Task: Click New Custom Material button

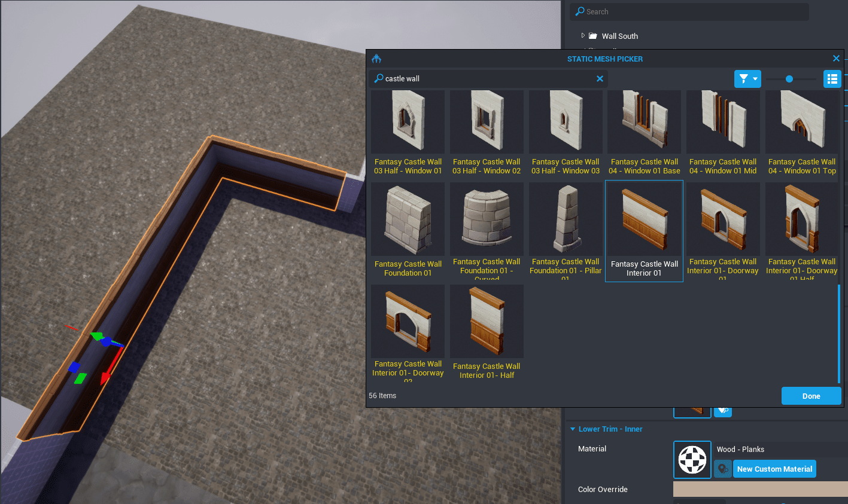Action: pyautogui.click(x=774, y=469)
